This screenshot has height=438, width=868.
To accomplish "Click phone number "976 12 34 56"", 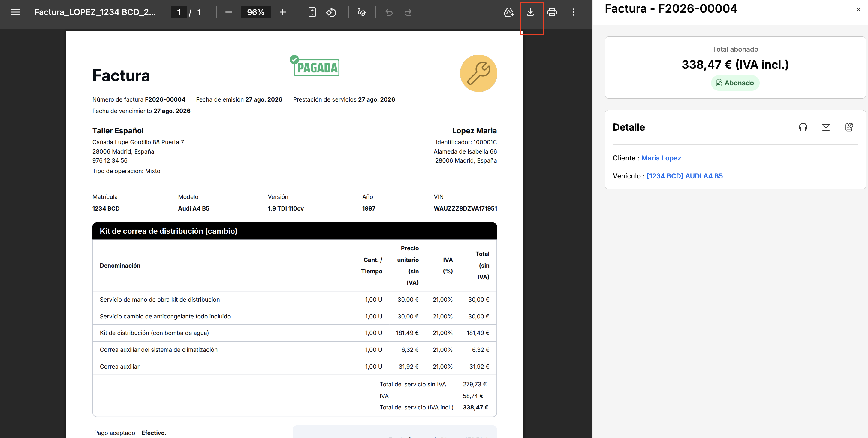I will coord(110,160).
